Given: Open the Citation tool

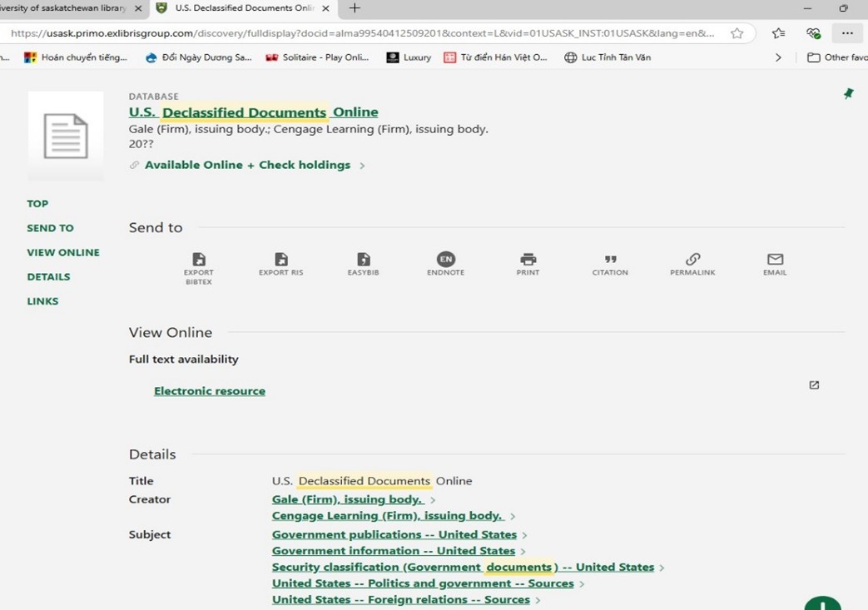Looking at the screenshot, I should 610,260.
